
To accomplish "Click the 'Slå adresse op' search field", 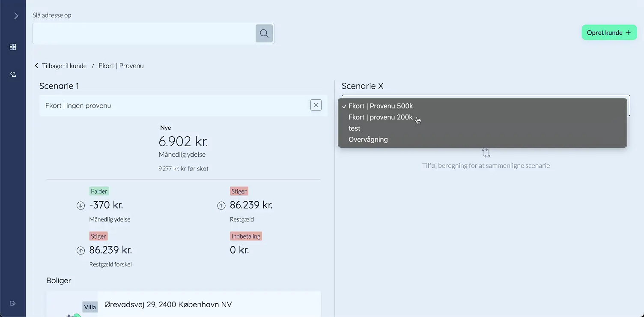I will tap(144, 33).
